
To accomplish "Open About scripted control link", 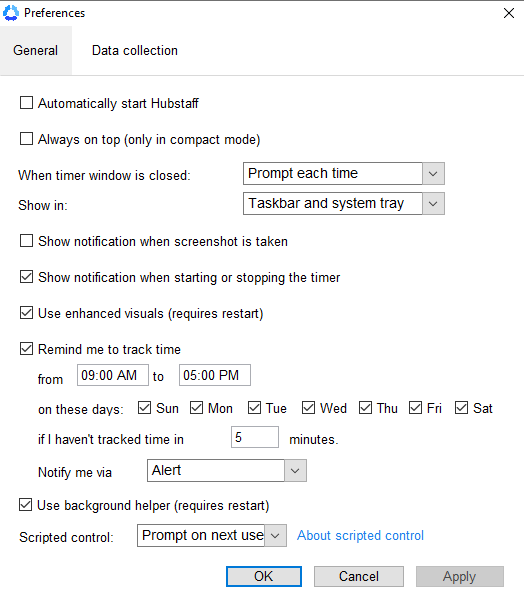I will (x=360, y=535).
